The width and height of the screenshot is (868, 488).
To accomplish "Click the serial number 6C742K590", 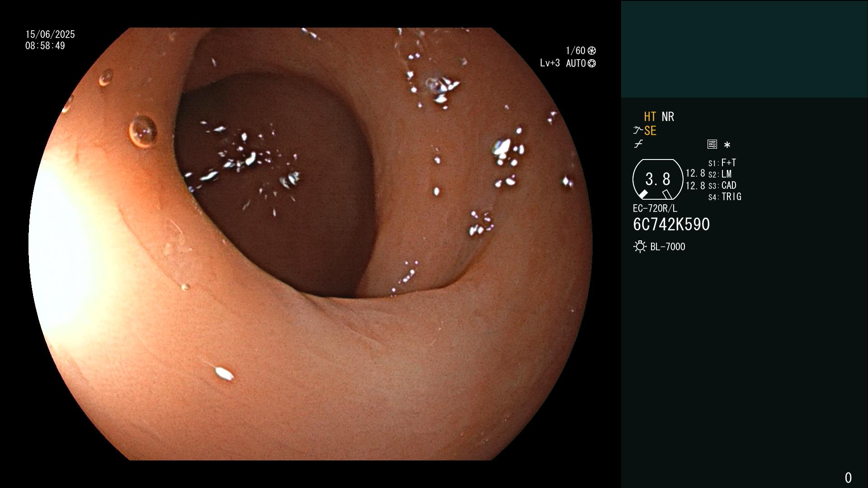I will [x=671, y=225].
